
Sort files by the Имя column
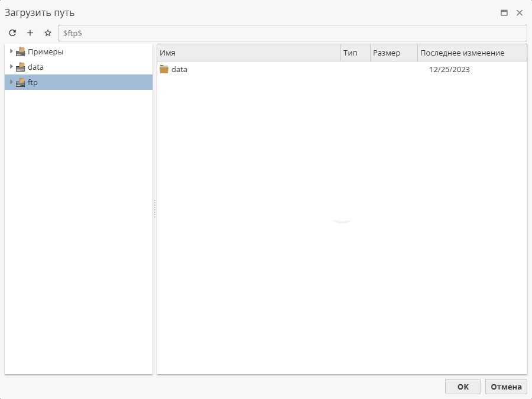[x=248, y=53]
